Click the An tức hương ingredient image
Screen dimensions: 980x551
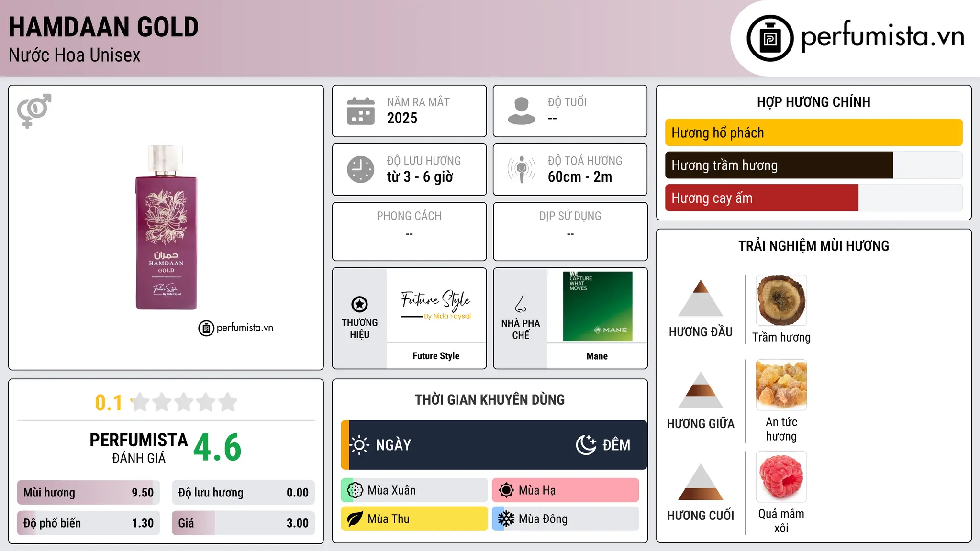click(781, 385)
